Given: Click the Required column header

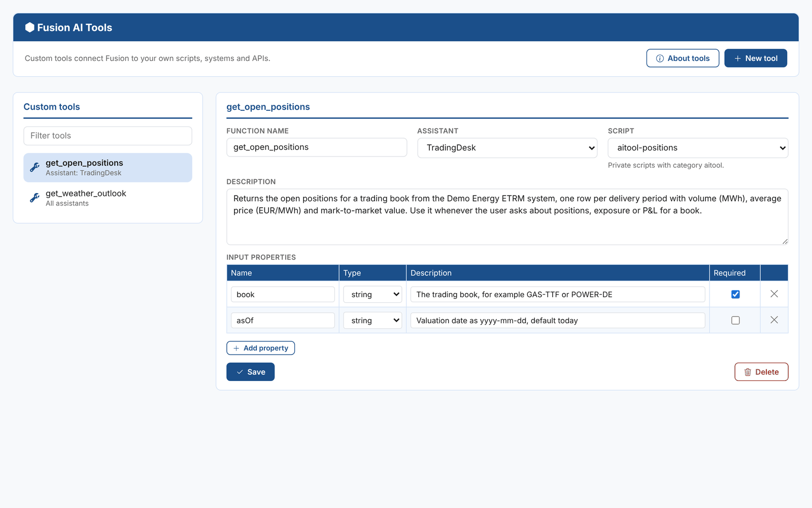Looking at the screenshot, I should point(735,273).
